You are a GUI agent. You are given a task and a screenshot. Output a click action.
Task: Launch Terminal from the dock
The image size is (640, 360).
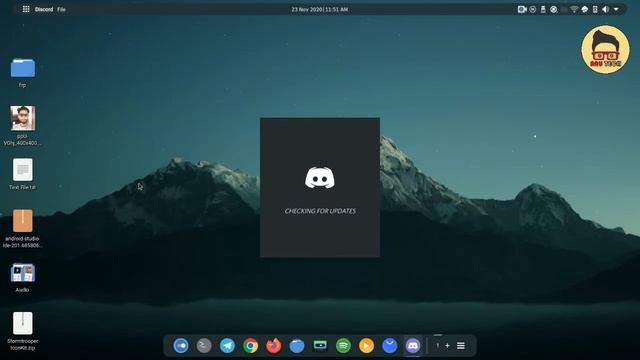(x=204, y=346)
